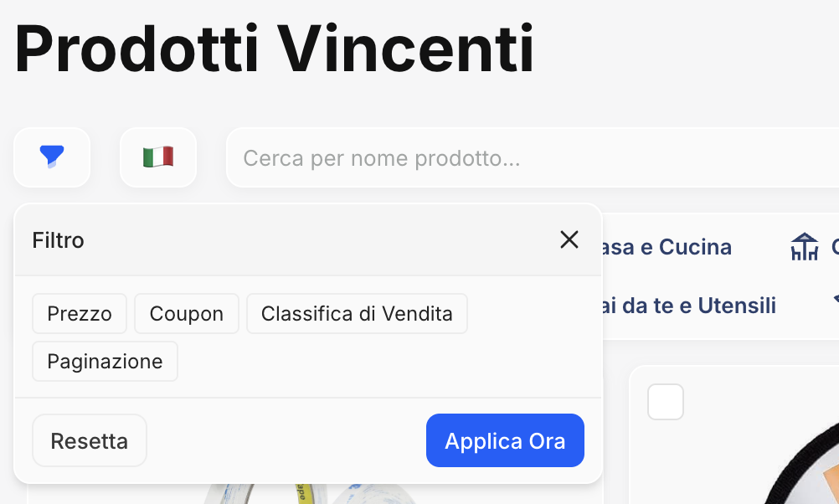
Task: Select the house icon next to Casa e Cucina
Action: 803,245
